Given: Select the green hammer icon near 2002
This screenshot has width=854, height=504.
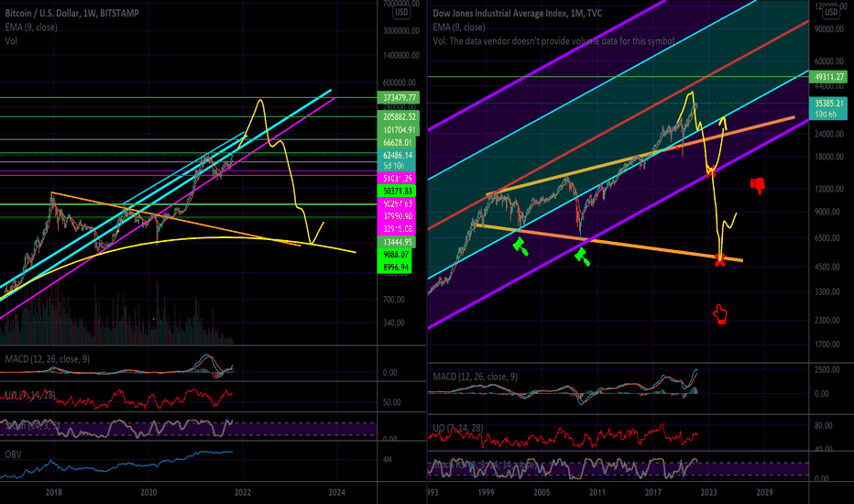Looking at the screenshot, I should [520, 247].
